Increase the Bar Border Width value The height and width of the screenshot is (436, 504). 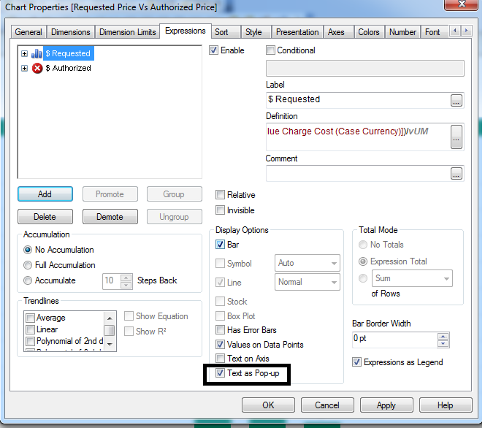[443, 337]
